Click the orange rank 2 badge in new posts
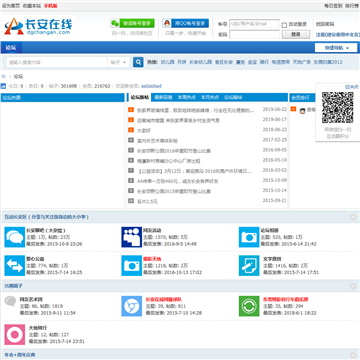The width and height of the screenshot is (360, 360). point(131,120)
